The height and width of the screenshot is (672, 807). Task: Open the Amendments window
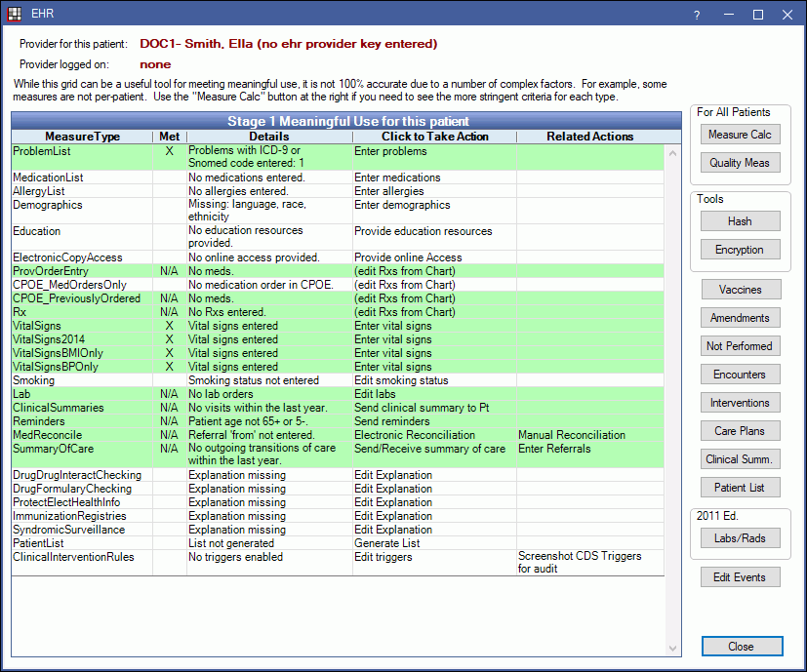tap(740, 318)
